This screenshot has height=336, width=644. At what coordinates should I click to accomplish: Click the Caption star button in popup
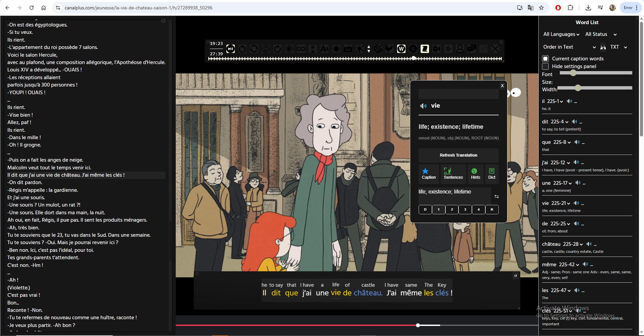[x=429, y=174]
